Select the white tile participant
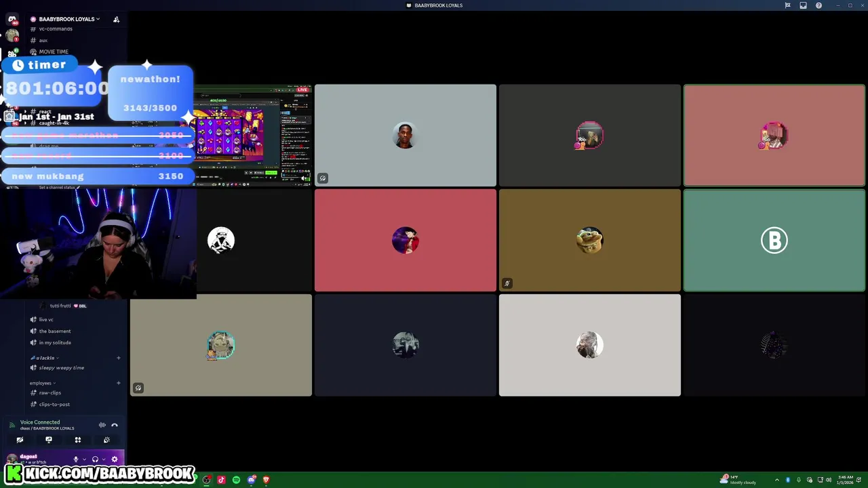The height and width of the screenshot is (488, 868). click(590, 345)
